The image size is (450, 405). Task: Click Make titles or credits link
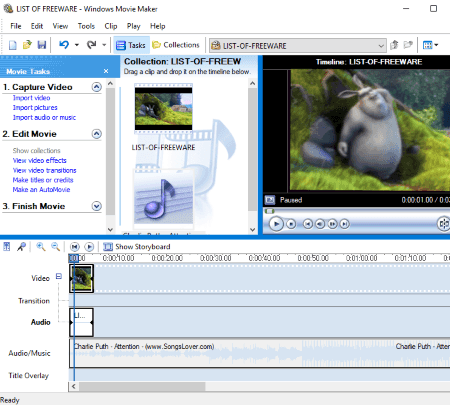(x=43, y=180)
